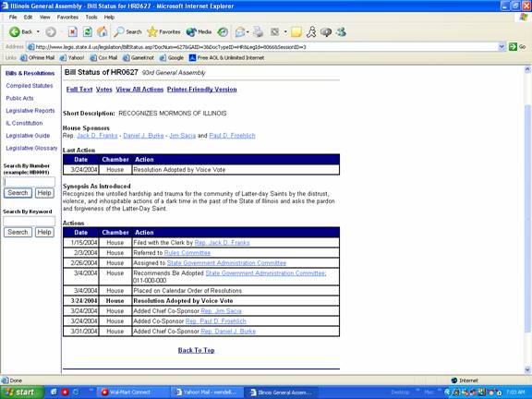This screenshot has height=399, width=532.
Task: Open the Help menu
Action: [109, 17]
